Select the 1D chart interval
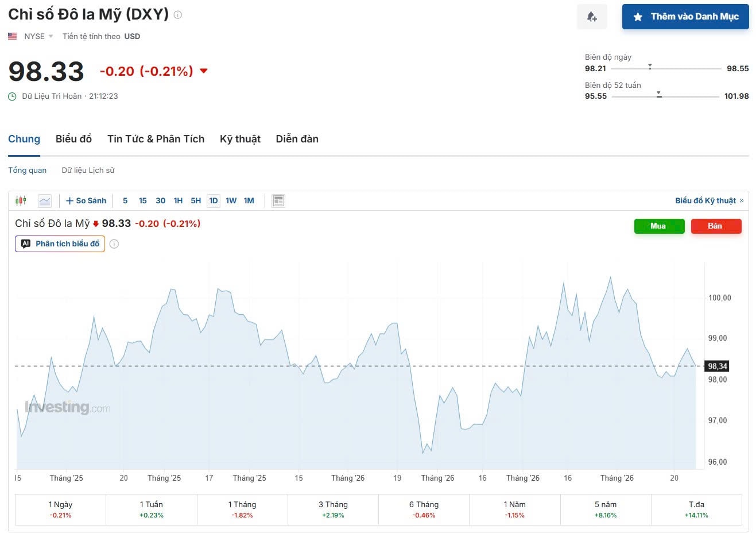The height and width of the screenshot is (537, 756). coord(214,200)
